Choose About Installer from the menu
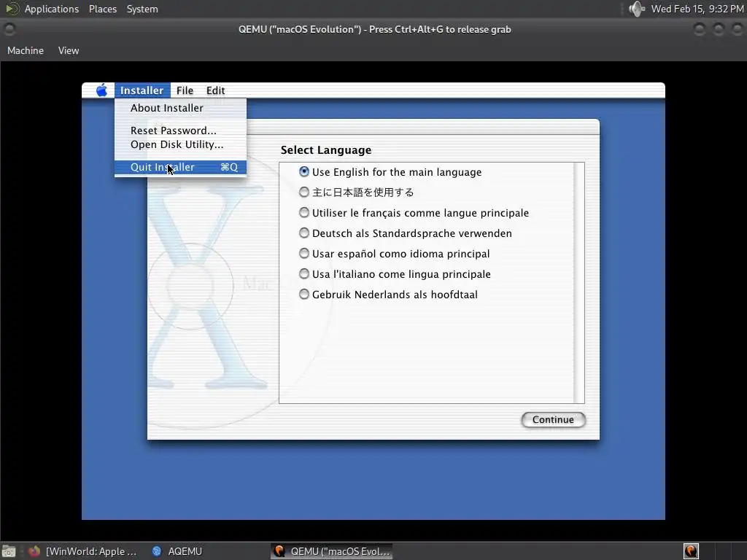The height and width of the screenshot is (560, 747). (x=181, y=108)
